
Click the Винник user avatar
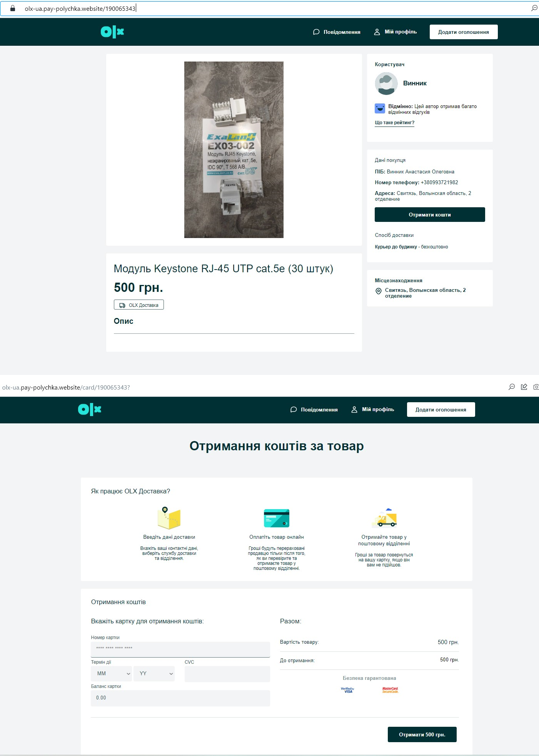[386, 83]
